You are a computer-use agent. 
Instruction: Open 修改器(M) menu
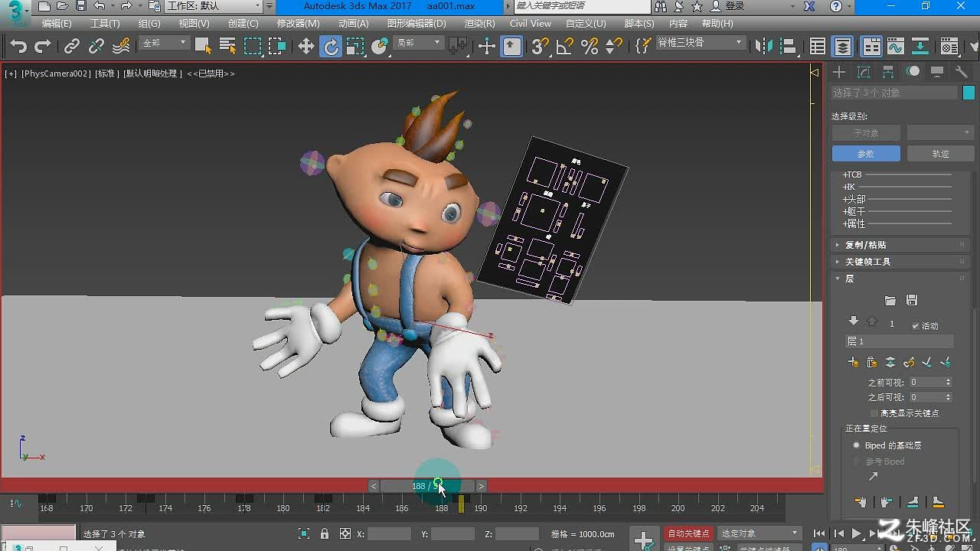click(x=298, y=24)
